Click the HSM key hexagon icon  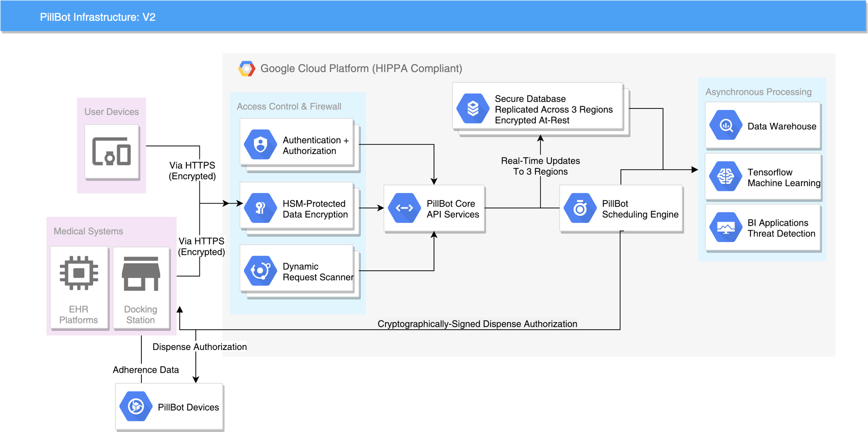pos(260,208)
